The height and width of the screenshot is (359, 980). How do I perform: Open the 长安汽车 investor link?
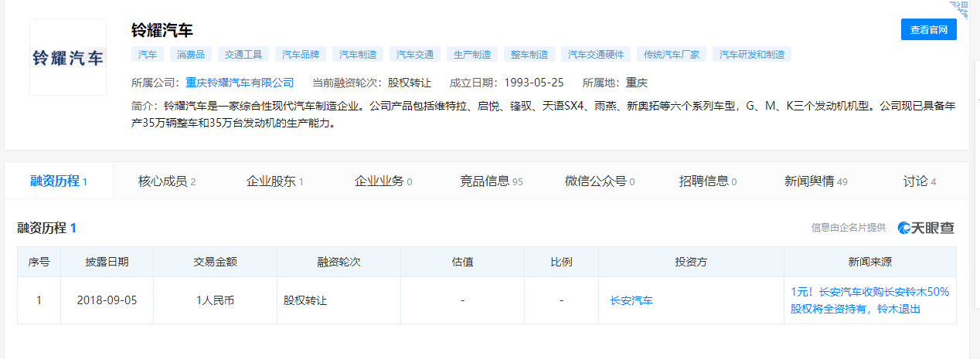[x=631, y=300]
